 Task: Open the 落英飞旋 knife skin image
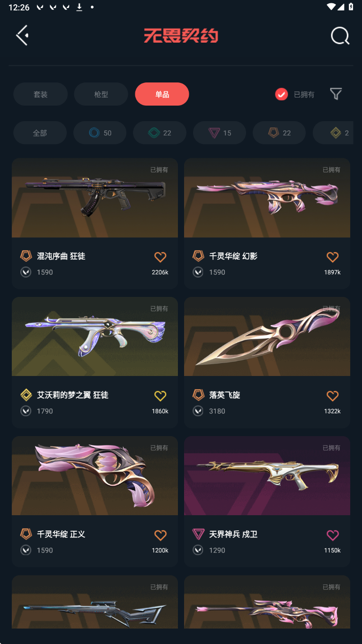click(267, 337)
